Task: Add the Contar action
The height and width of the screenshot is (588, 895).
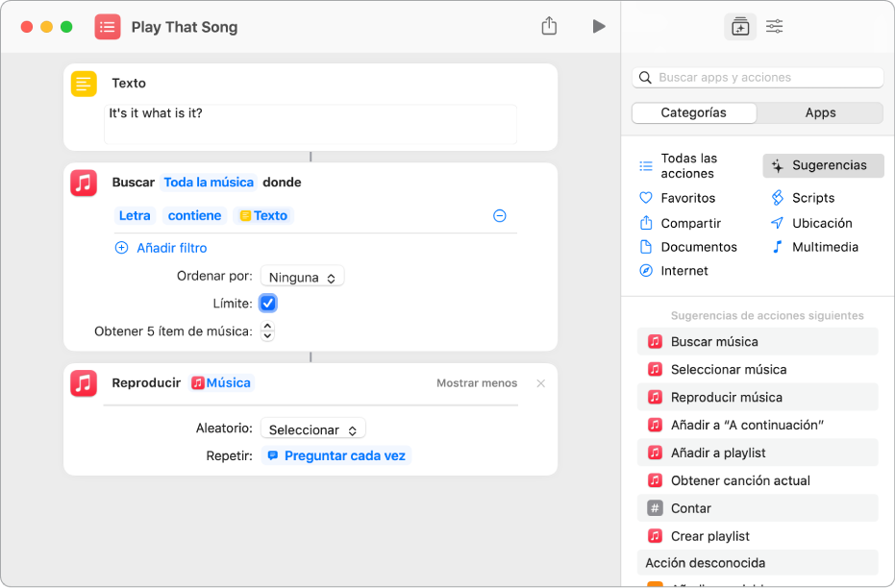Action: click(x=758, y=508)
